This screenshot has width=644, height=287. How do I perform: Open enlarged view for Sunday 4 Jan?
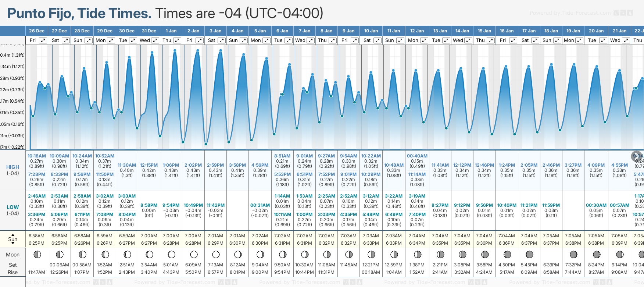244,40
